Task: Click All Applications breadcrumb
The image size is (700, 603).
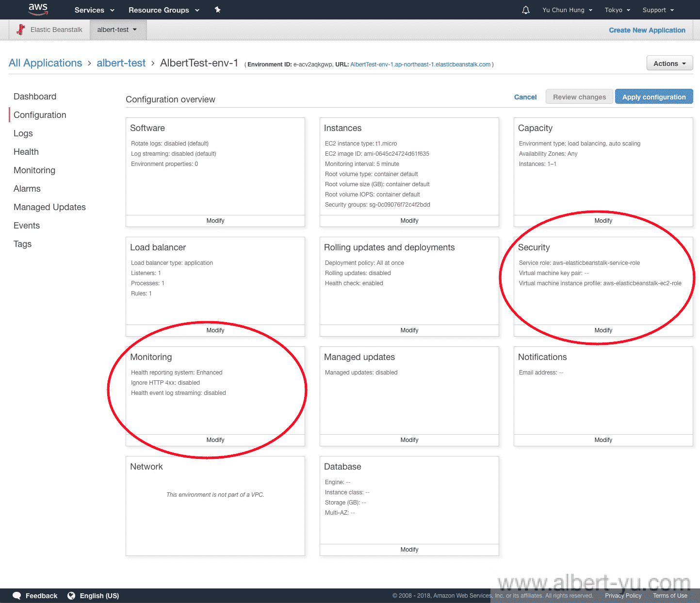Action: 46,63
